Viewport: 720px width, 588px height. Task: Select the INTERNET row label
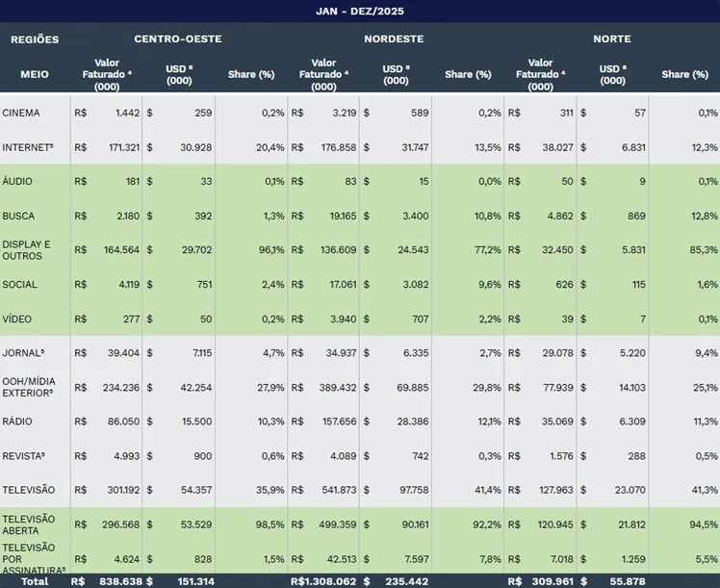pos(27,147)
